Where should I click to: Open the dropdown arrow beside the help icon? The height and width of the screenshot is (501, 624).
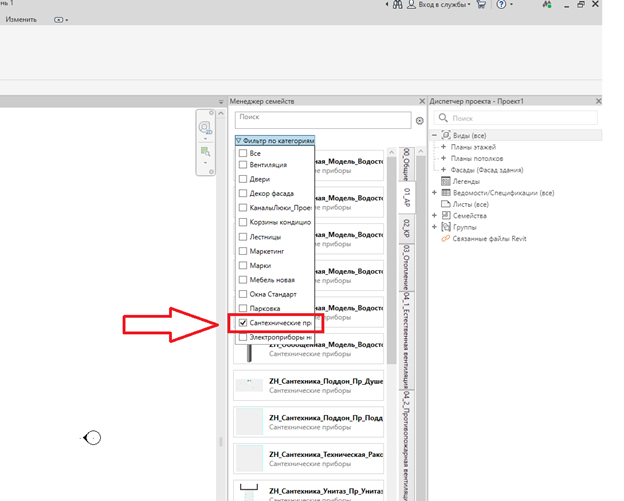pyautogui.click(x=511, y=5)
